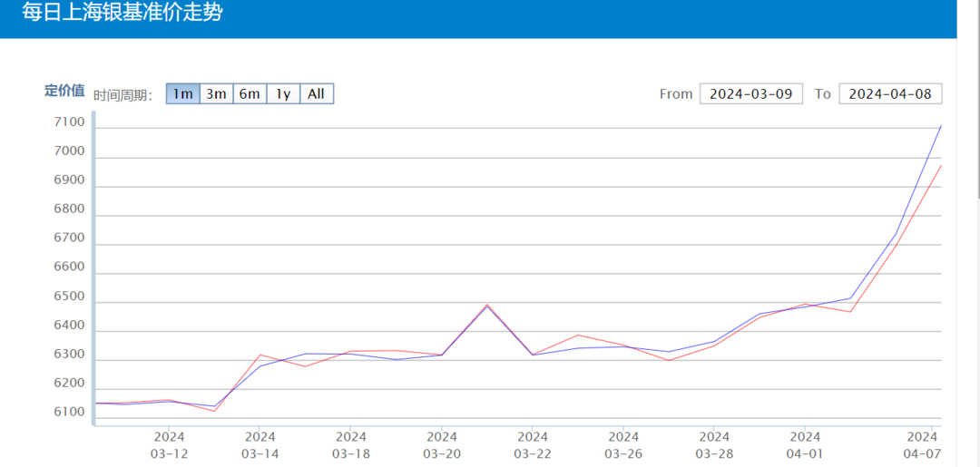Click the page vertical scrollbar on right edge
Viewport: 980px width, 467px height.
point(976,100)
